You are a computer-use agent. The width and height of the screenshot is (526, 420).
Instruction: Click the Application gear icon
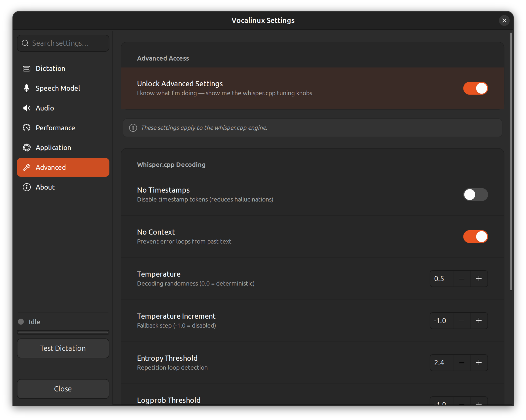[26, 148]
